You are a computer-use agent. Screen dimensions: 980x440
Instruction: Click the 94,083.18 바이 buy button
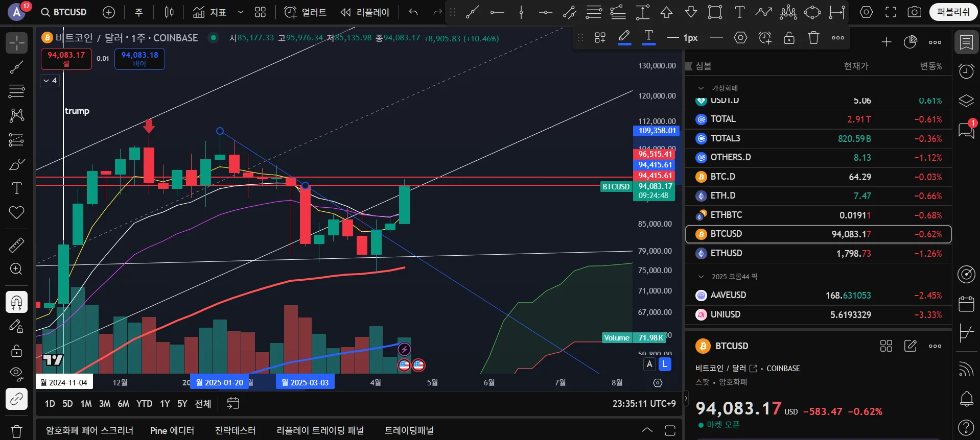click(139, 59)
